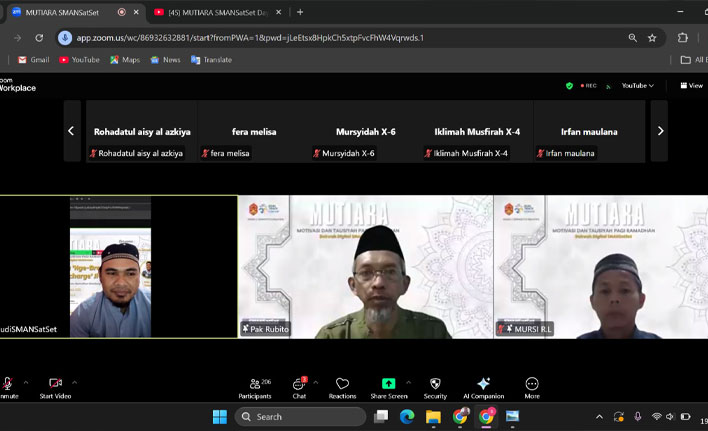The height and width of the screenshot is (431, 708).
Task: Expand the audio options arrow beside mute
Action: click(x=26, y=382)
